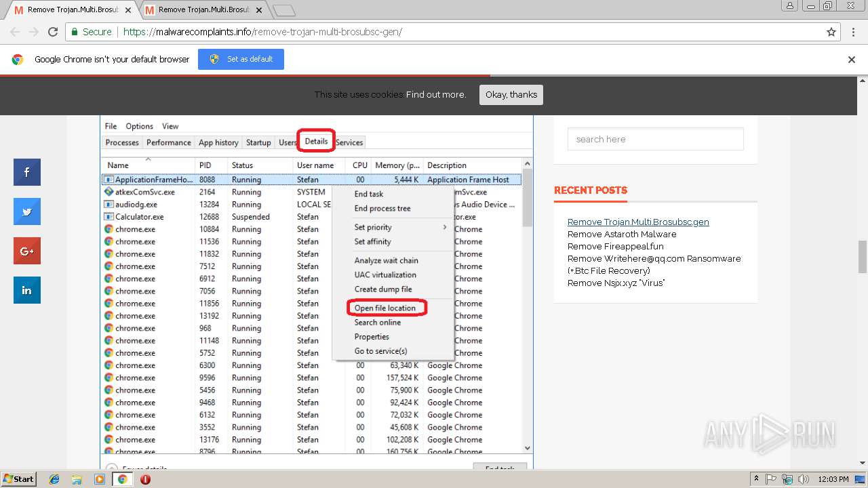Click the green Secure padlock icon

[75, 32]
